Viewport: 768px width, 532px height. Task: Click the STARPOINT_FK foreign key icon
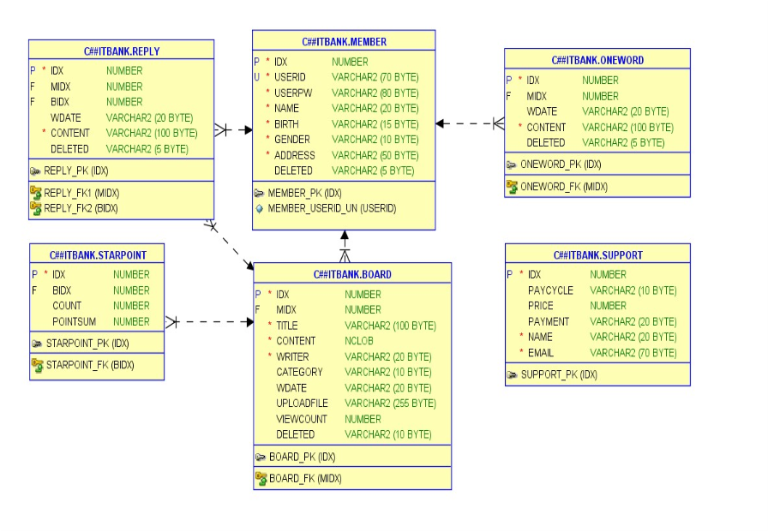click(37, 365)
